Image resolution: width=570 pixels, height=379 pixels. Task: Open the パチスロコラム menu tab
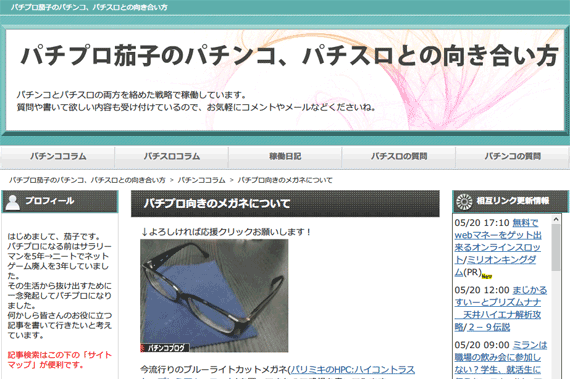[x=172, y=157]
